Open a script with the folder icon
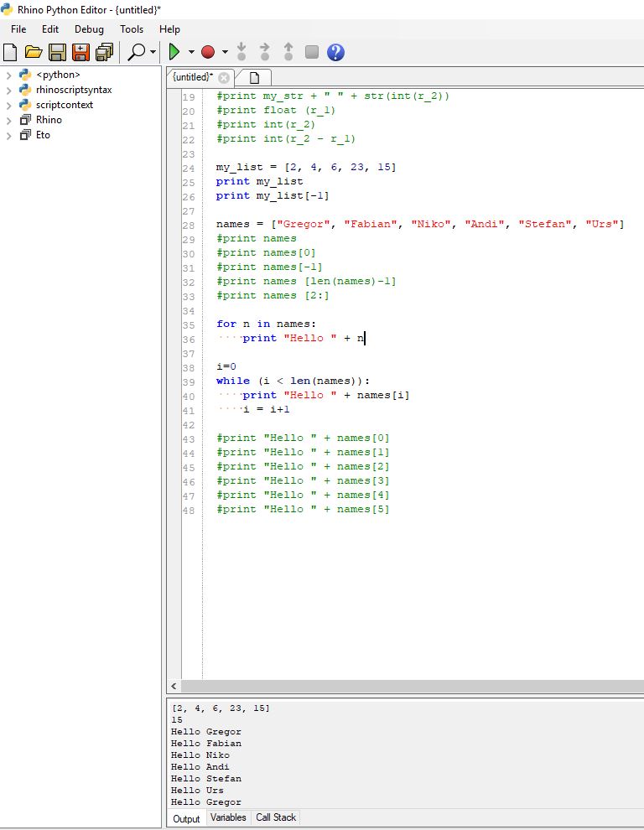 pyautogui.click(x=34, y=53)
